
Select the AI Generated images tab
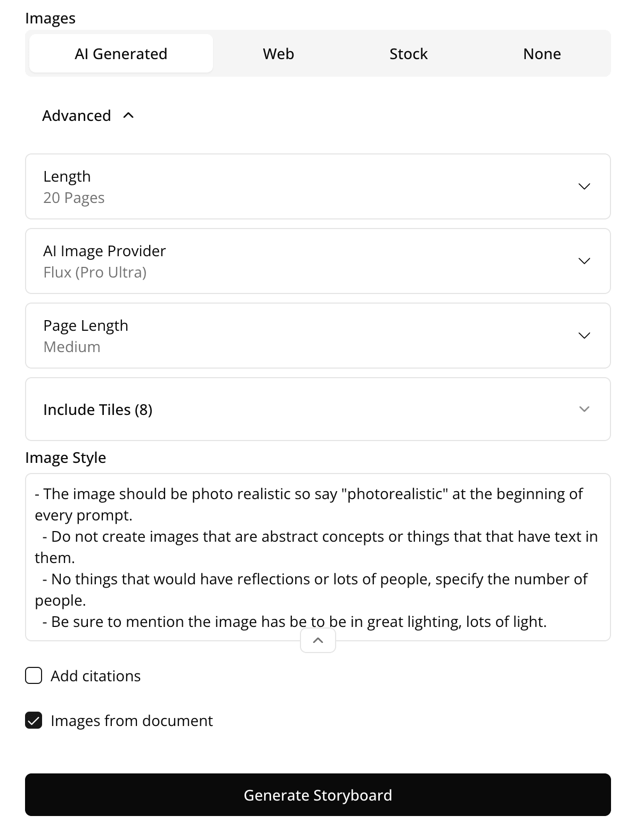(x=121, y=53)
